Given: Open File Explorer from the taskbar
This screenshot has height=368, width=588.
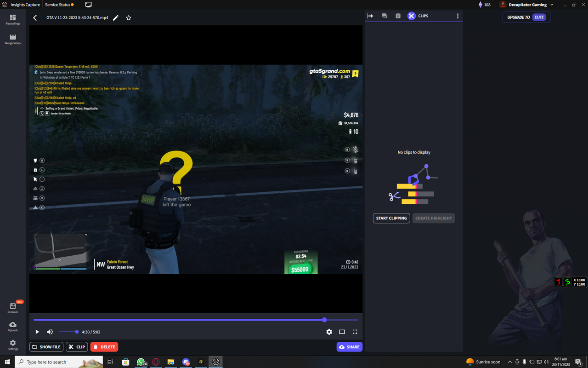Looking at the screenshot, I should (x=170, y=362).
